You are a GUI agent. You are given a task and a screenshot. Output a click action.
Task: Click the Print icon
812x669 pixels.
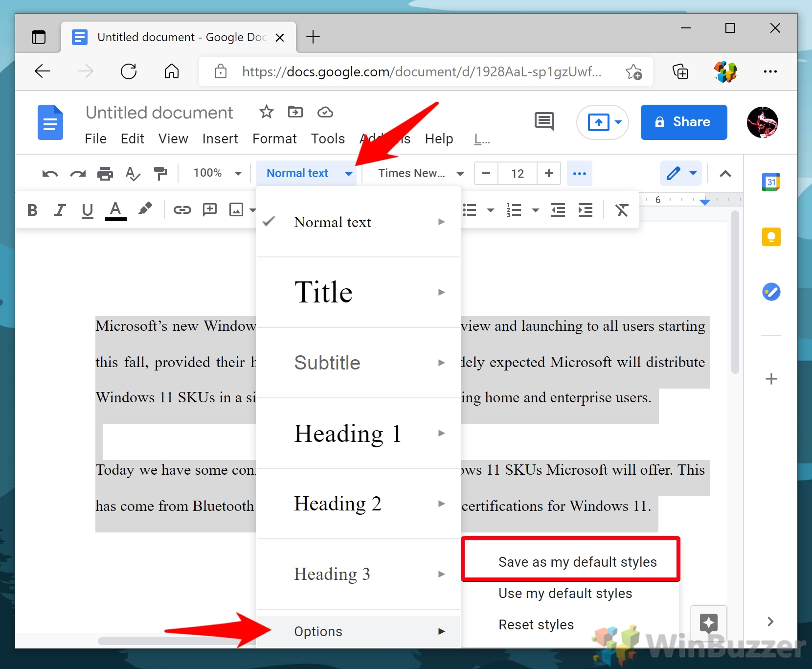tap(105, 174)
